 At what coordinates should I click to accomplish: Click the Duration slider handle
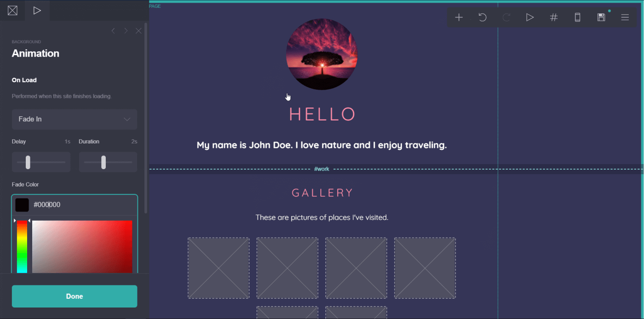coord(103,162)
